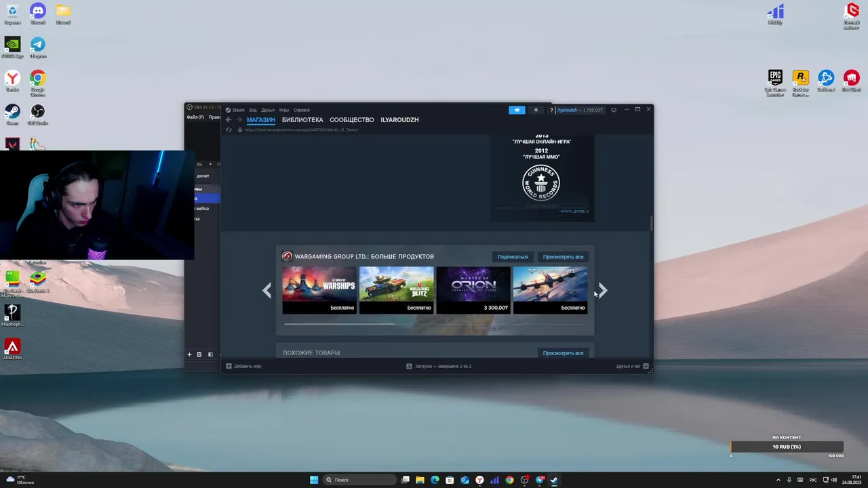Open the Справка menu in Steam
This screenshot has width=868, height=488.
click(x=302, y=110)
